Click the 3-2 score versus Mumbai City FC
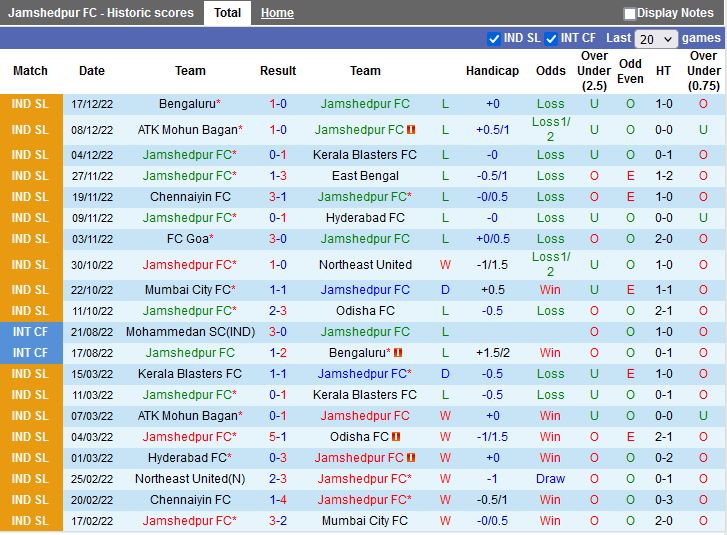This screenshot has height=535, width=727. coord(277,521)
